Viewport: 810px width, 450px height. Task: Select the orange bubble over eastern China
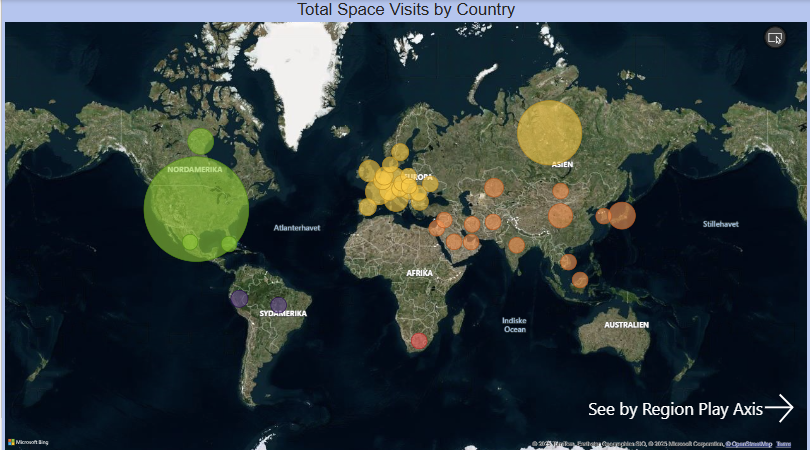[x=560, y=215]
